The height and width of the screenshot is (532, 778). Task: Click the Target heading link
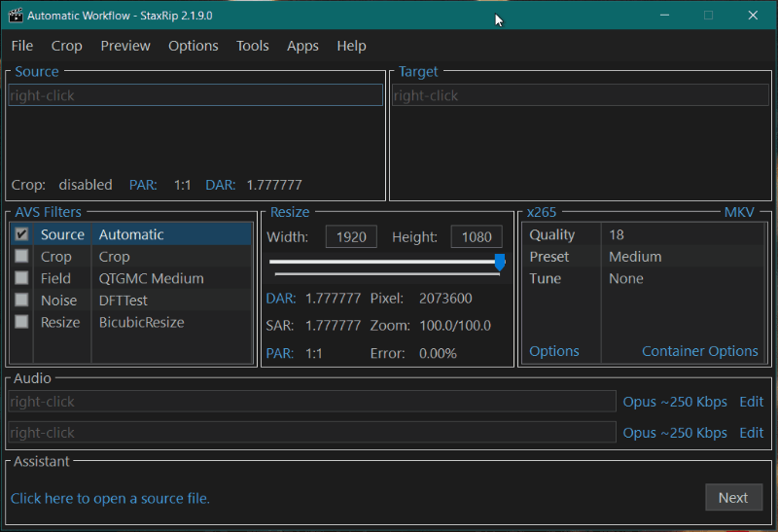[418, 71]
